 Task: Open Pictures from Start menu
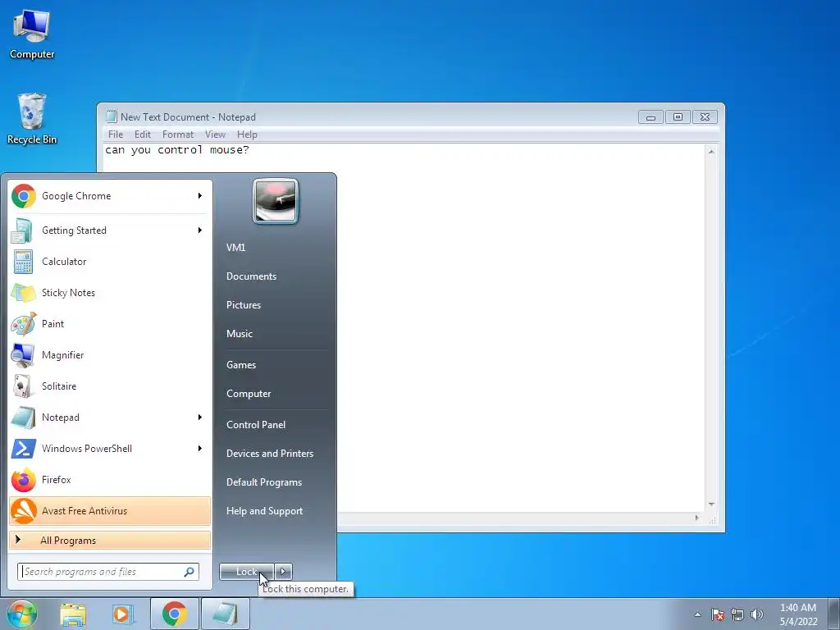pos(243,305)
